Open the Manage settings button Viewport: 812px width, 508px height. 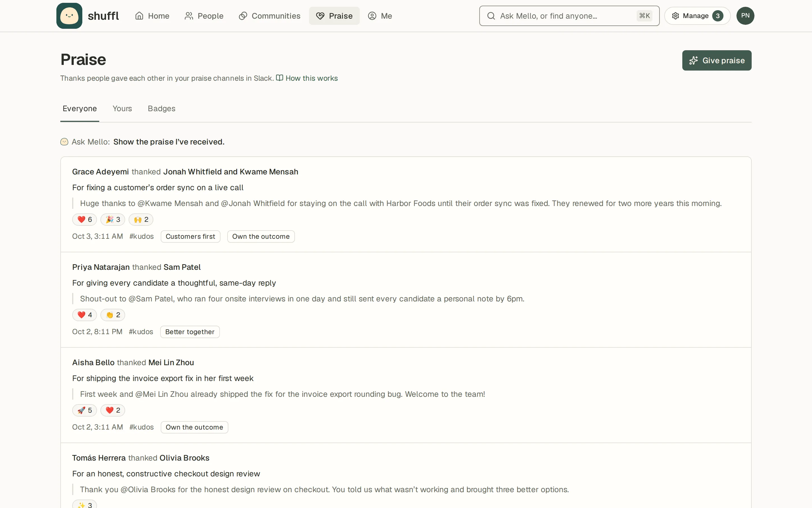click(x=697, y=16)
